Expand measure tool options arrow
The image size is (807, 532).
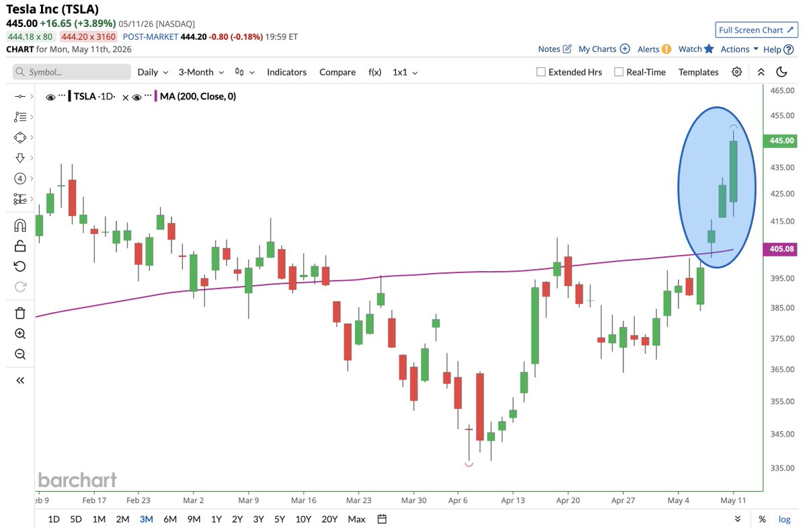(32, 199)
